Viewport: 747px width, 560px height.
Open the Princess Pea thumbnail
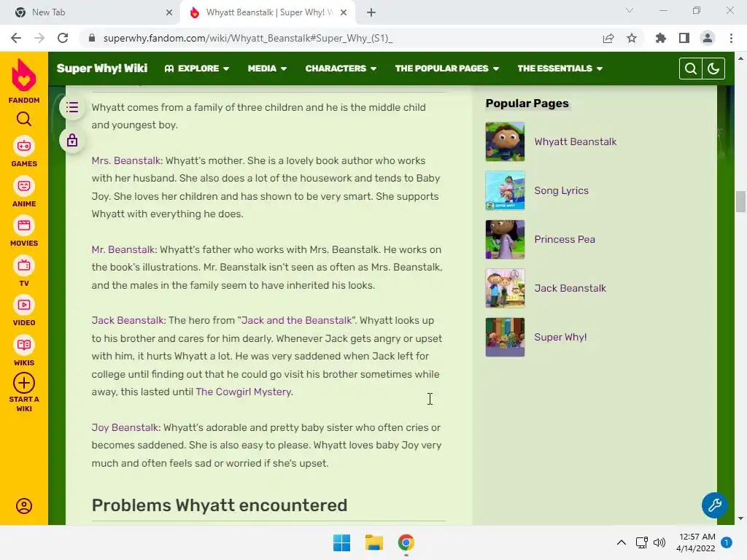tap(505, 239)
